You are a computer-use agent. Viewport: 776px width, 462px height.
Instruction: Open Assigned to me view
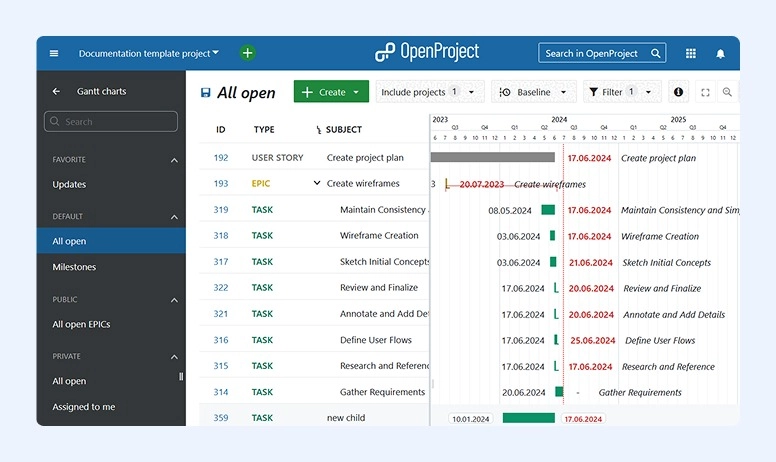(84, 407)
